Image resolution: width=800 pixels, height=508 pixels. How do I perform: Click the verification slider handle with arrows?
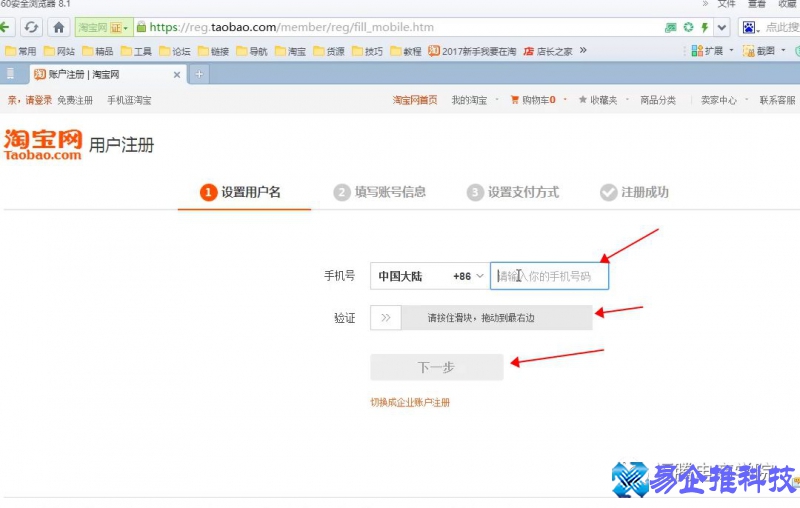[x=386, y=318]
